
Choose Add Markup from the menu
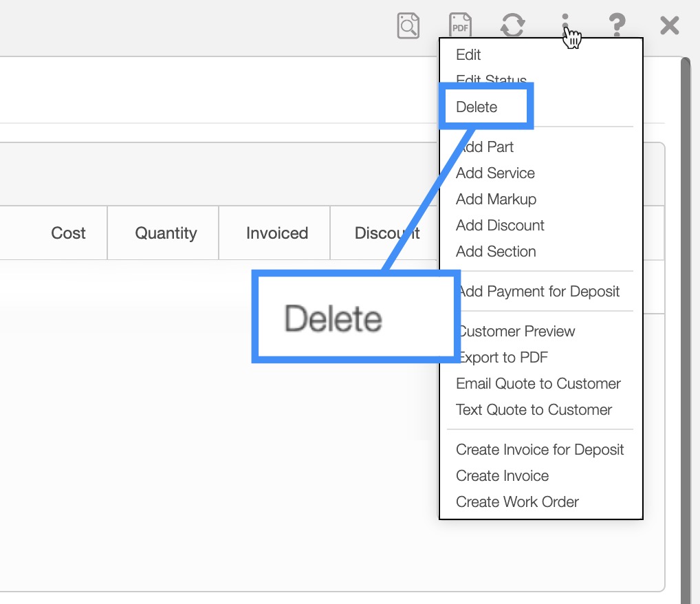click(496, 199)
